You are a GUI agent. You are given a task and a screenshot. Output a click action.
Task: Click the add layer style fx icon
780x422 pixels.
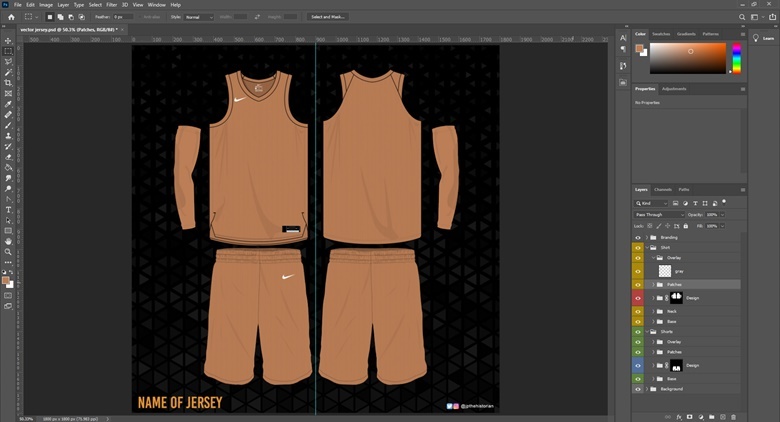coord(679,417)
